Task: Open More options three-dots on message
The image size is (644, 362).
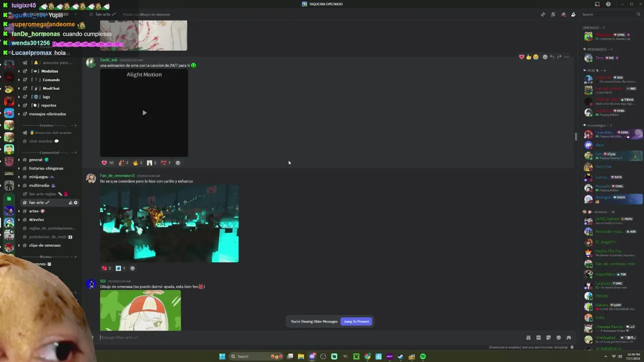Action: 567,57
